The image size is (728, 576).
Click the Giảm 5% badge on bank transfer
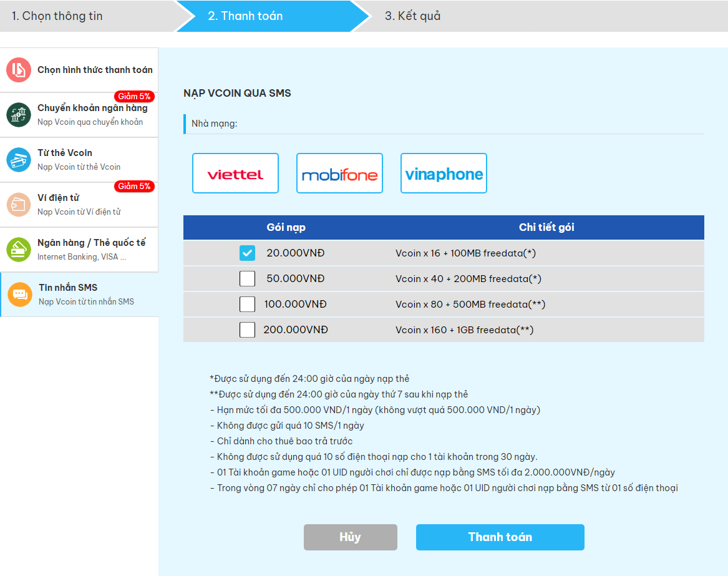pos(134,96)
